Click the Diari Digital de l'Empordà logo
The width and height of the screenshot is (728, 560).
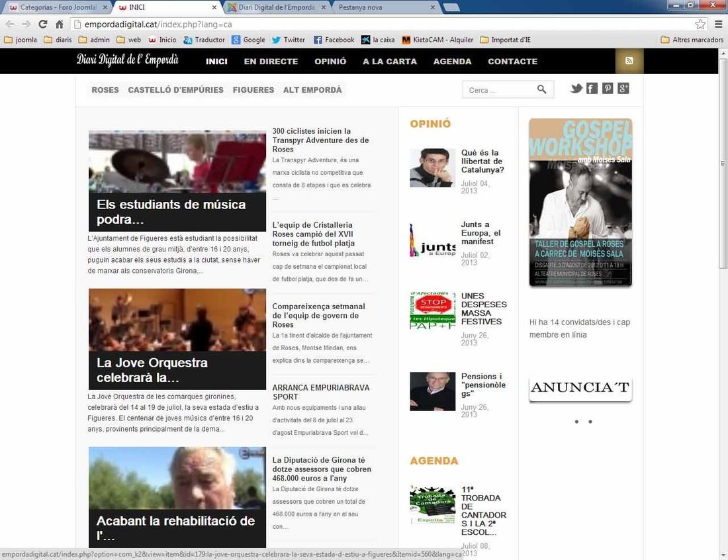127,60
